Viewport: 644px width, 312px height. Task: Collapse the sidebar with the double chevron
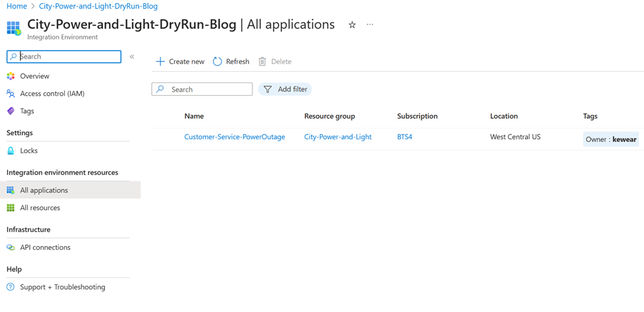[x=132, y=57]
